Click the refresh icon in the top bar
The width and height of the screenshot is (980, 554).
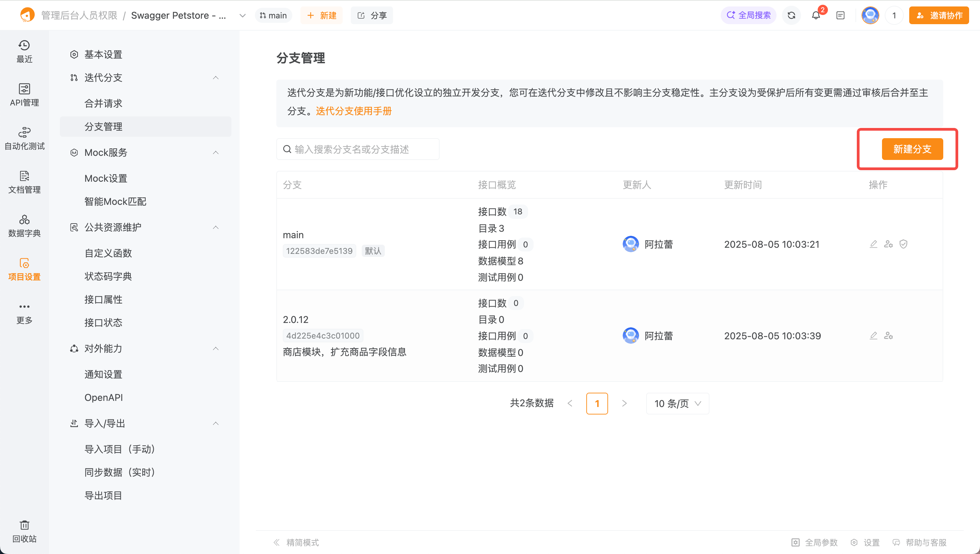791,15
